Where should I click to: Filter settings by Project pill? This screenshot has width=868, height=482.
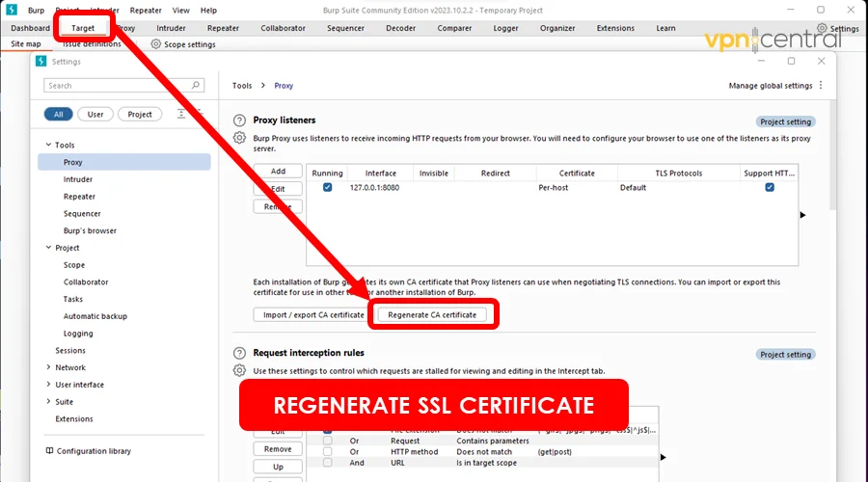[x=140, y=114]
